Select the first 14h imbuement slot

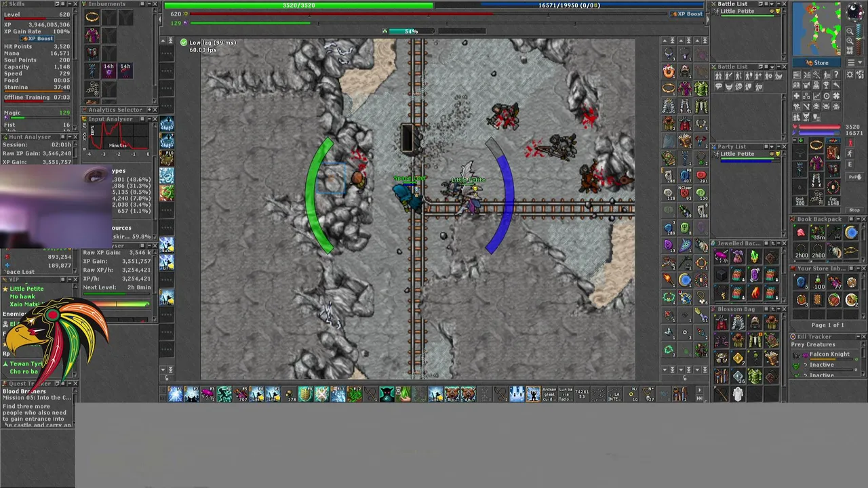tap(108, 69)
